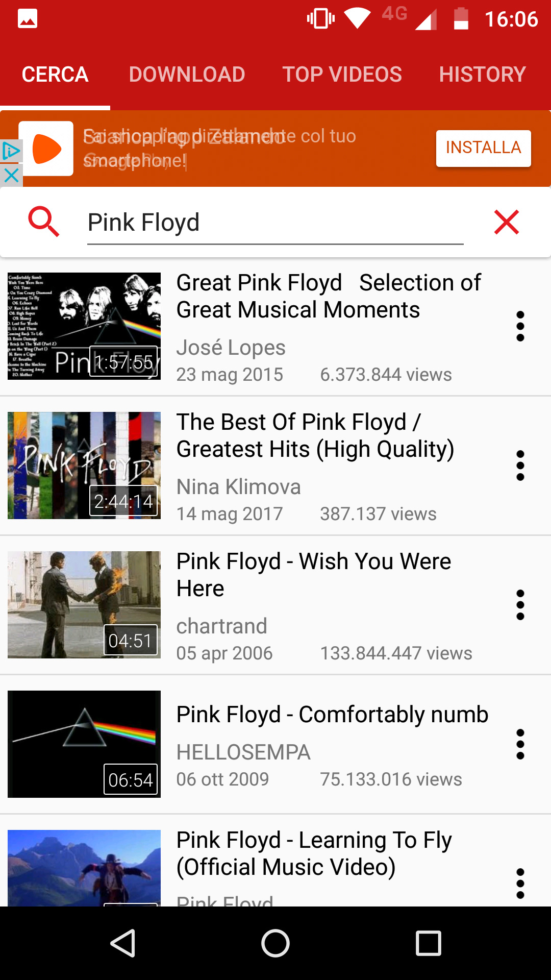
Task: Open the Pink Floyd - Comfortably numb title
Action: point(332,715)
